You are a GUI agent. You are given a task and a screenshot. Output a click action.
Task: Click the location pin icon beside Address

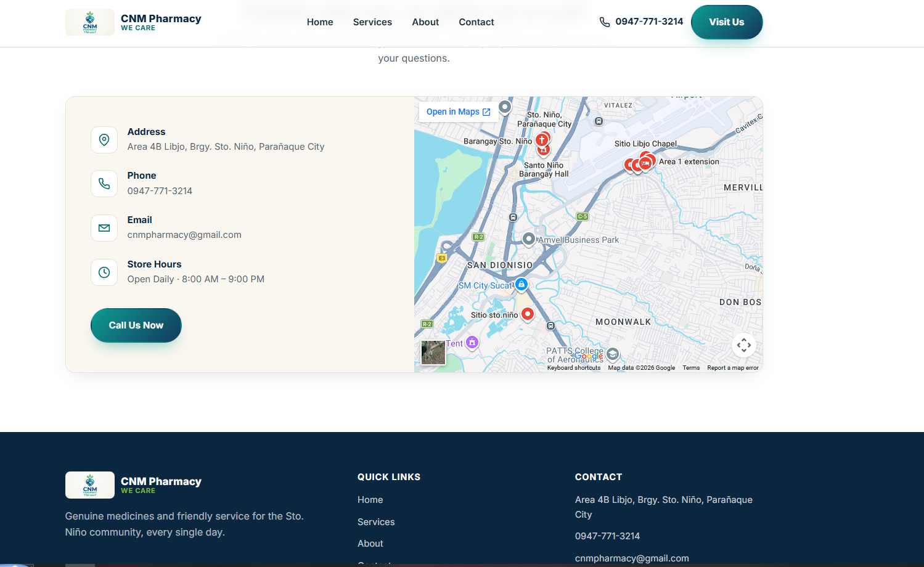coord(104,140)
